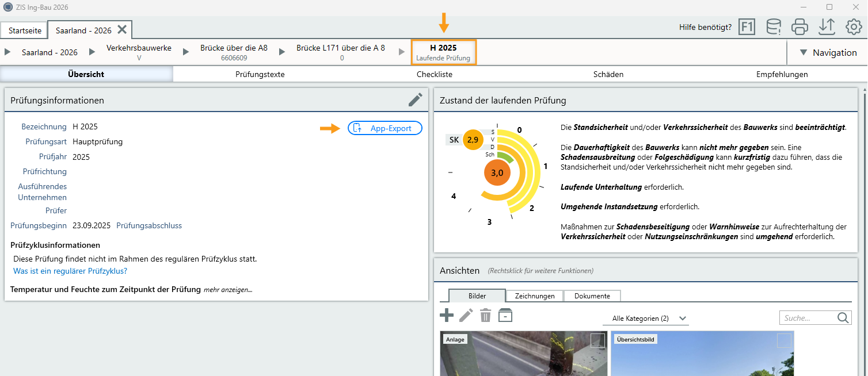Viewport: 868px width, 376px height.
Task: Edit Prüfungsinformationen with the pencil icon
Action: (415, 99)
